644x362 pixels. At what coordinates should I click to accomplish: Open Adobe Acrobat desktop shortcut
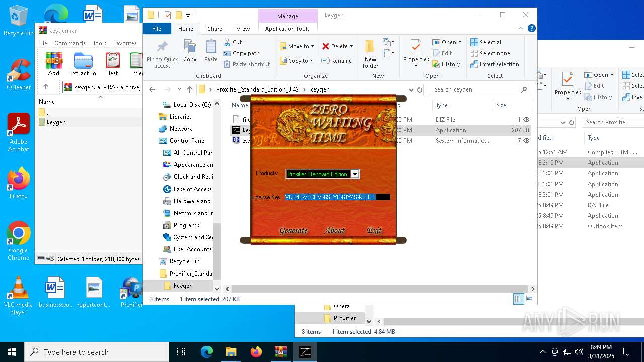click(18, 132)
